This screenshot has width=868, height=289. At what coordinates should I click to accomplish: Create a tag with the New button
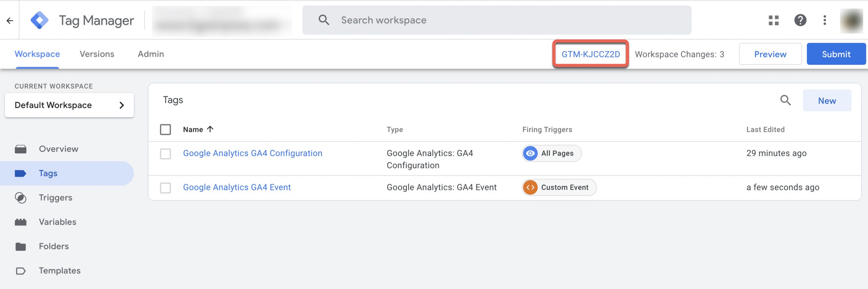pos(827,101)
